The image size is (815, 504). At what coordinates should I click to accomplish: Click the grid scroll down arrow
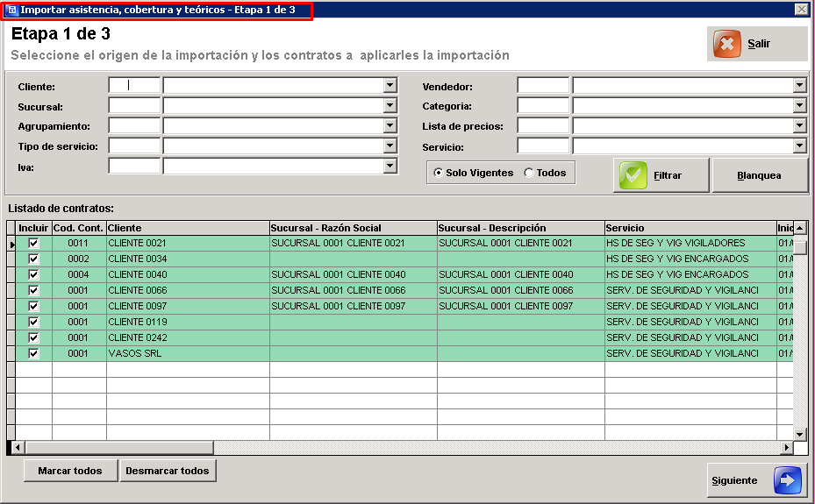pyautogui.click(x=800, y=434)
